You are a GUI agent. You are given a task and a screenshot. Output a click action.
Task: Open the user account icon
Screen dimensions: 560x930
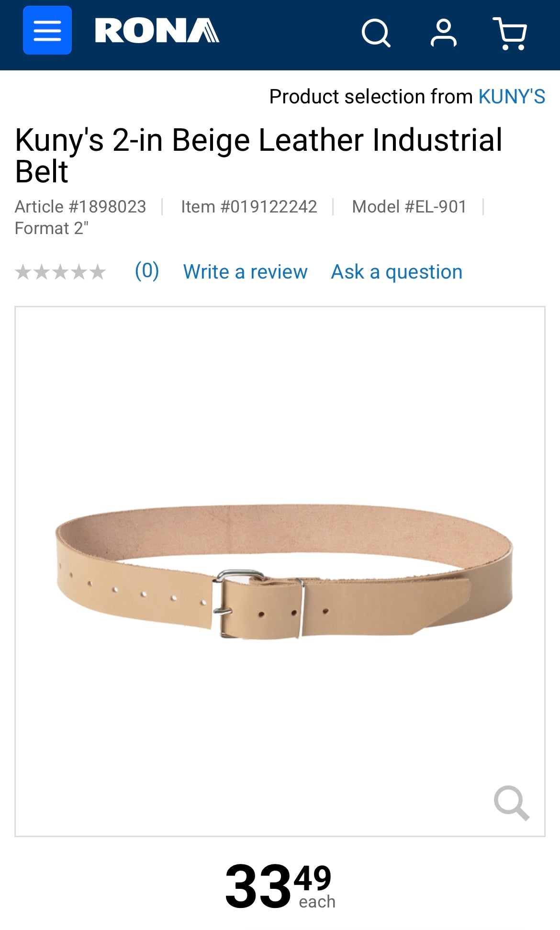click(444, 33)
